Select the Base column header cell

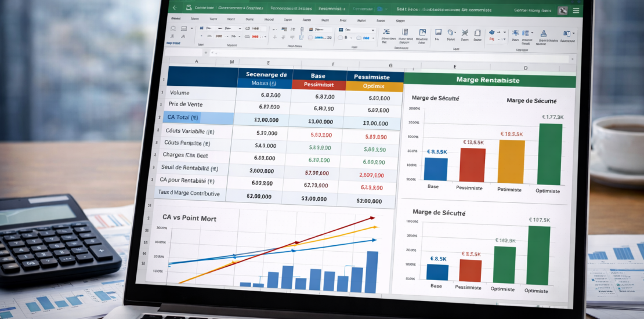pyautogui.click(x=318, y=75)
